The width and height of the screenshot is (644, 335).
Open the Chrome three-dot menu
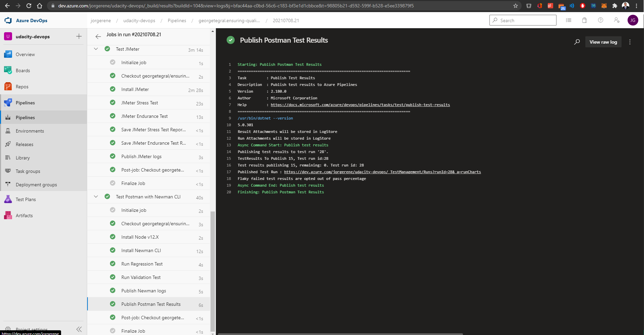pyautogui.click(x=636, y=6)
